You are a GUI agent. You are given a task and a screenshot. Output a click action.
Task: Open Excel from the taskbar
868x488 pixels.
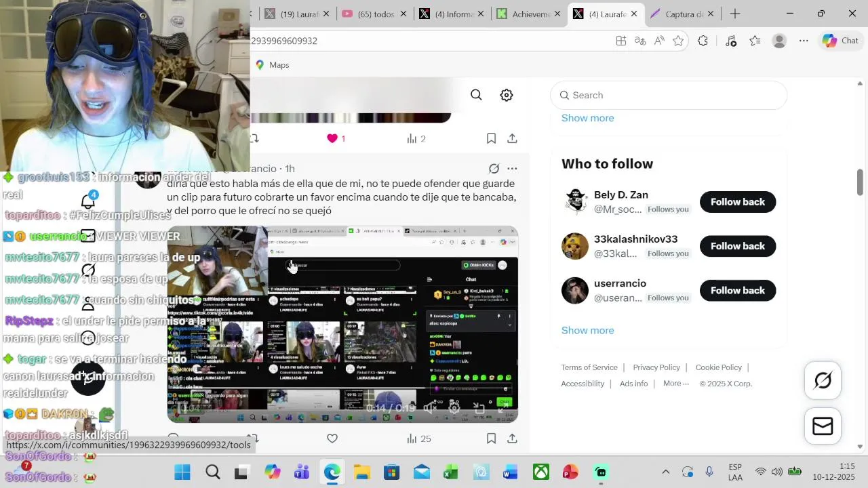(451, 472)
